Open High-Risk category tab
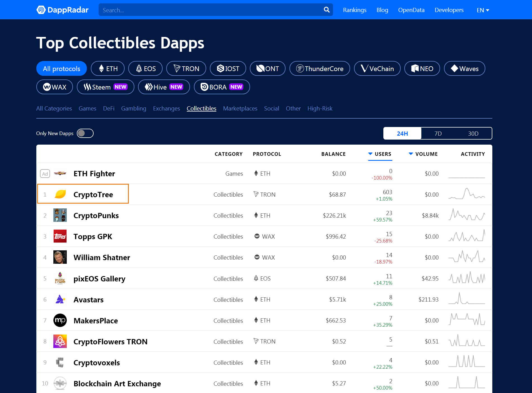Viewport: 532px width, 393px height. 320,108
